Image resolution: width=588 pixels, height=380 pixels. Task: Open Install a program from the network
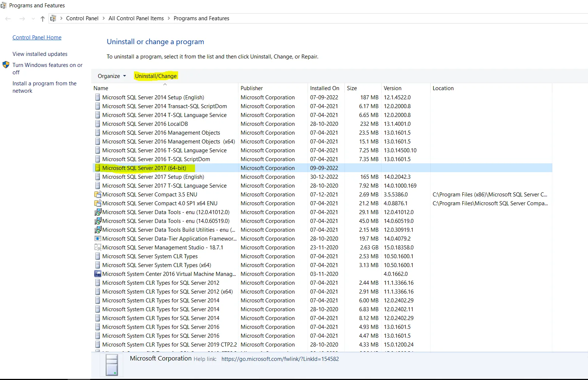point(45,87)
